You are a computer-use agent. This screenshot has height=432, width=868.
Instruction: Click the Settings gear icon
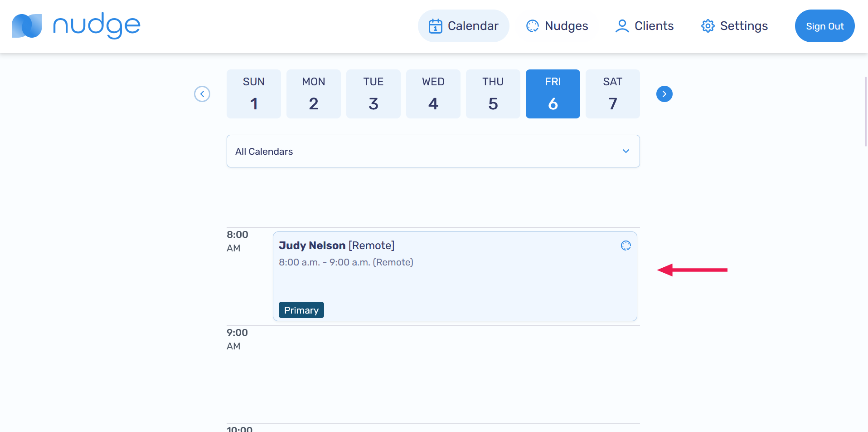click(x=708, y=26)
